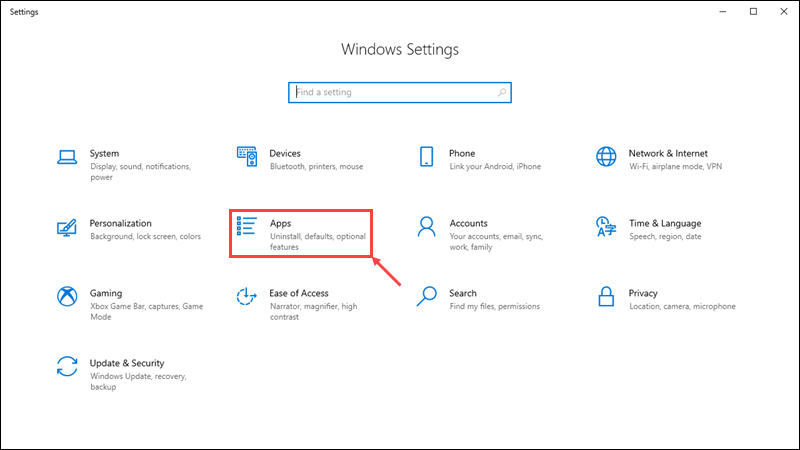Open the Devices heading link
The width and height of the screenshot is (800, 450).
click(285, 154)
